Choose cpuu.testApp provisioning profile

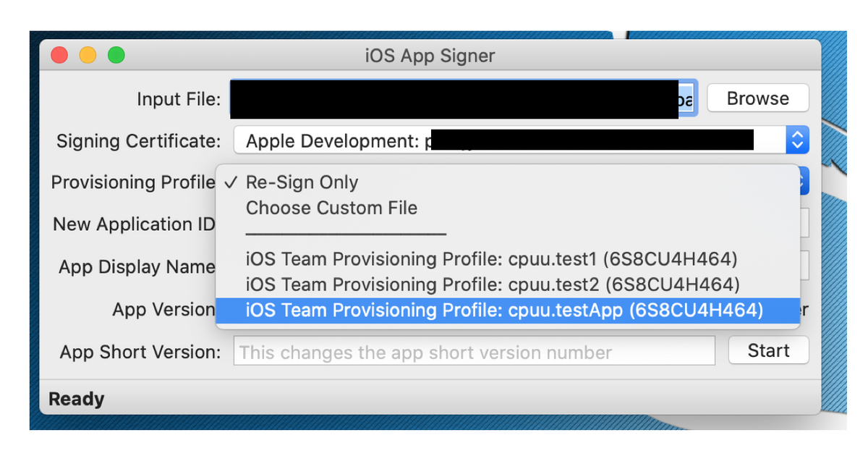[508, 311]
